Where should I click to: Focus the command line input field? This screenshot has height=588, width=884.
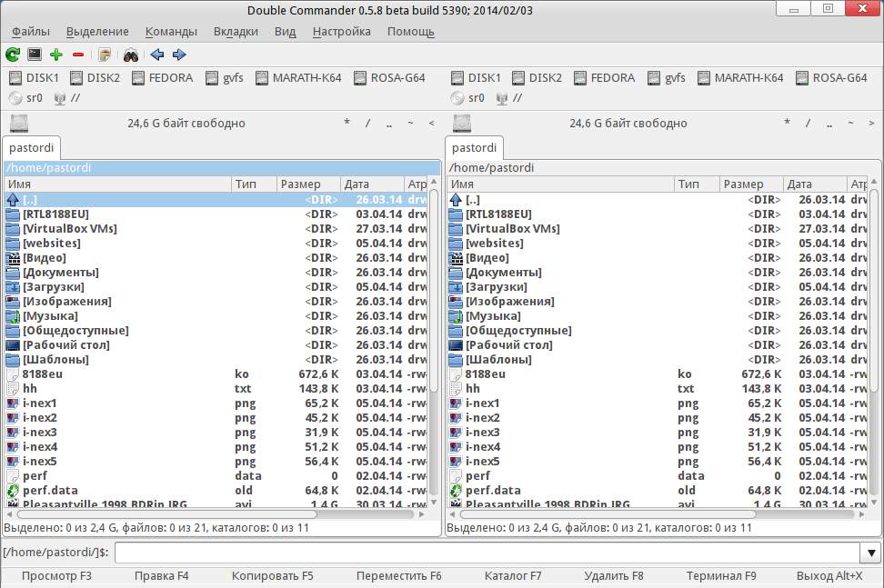487,553
